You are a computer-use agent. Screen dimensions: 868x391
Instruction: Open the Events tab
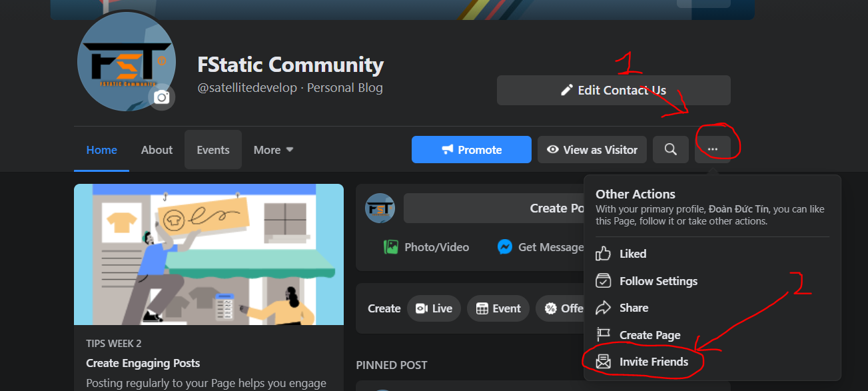tap(213, 150)
